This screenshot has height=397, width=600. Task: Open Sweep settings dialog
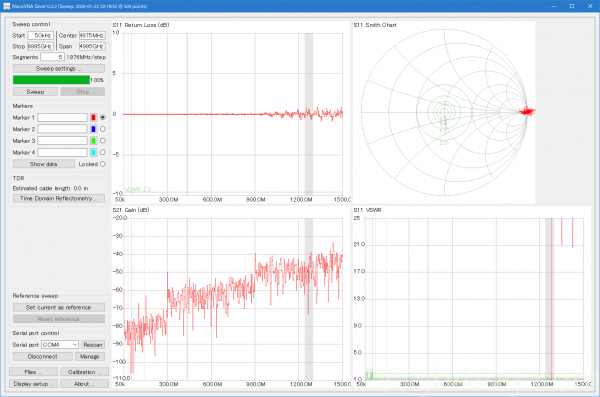(x=59, y=69)
